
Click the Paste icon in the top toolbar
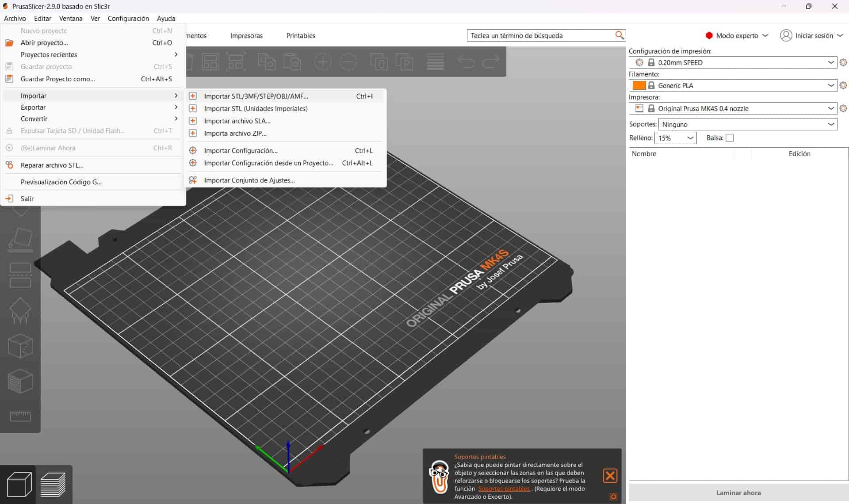pos(292,62)
